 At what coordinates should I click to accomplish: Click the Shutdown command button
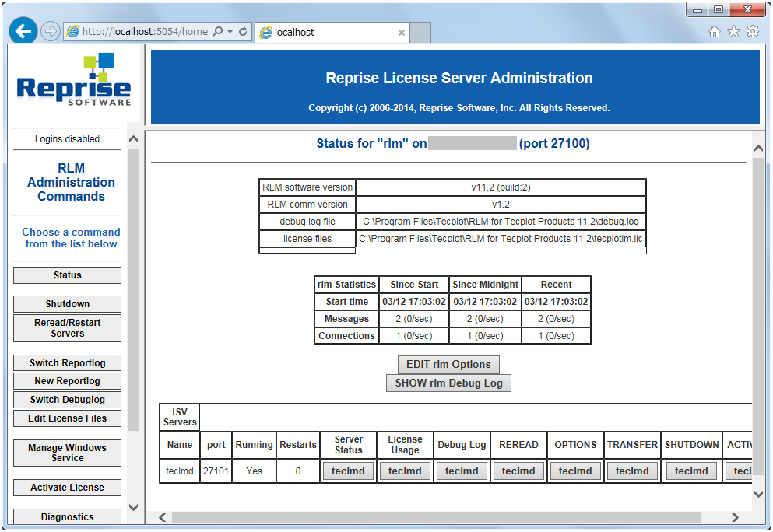click(x=67, y=304)
